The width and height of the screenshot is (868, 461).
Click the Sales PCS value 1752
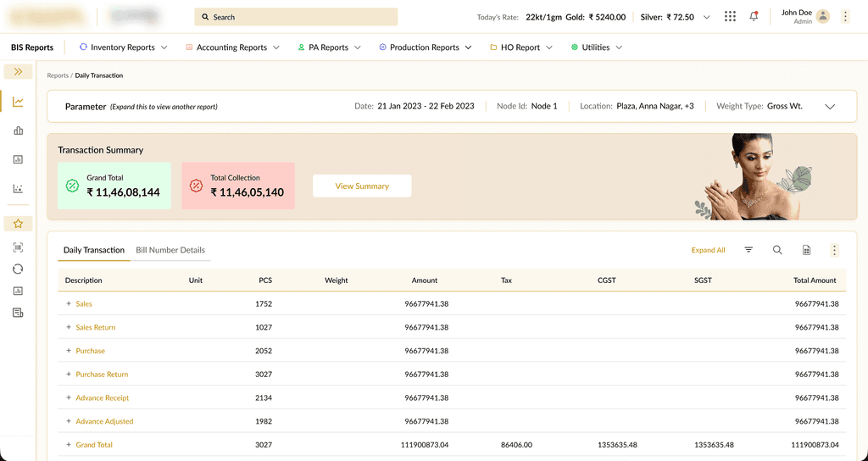click(x=264, y=304)
